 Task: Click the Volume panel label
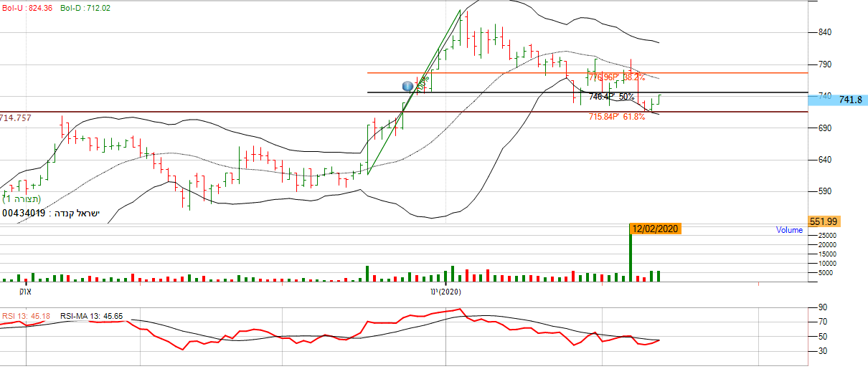(x=790, y=230)
